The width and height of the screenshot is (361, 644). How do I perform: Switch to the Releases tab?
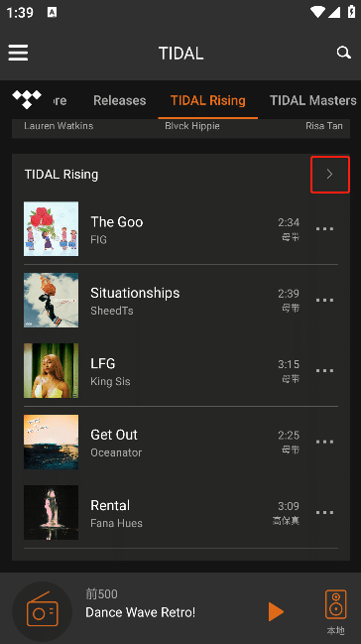pos(120,100)
